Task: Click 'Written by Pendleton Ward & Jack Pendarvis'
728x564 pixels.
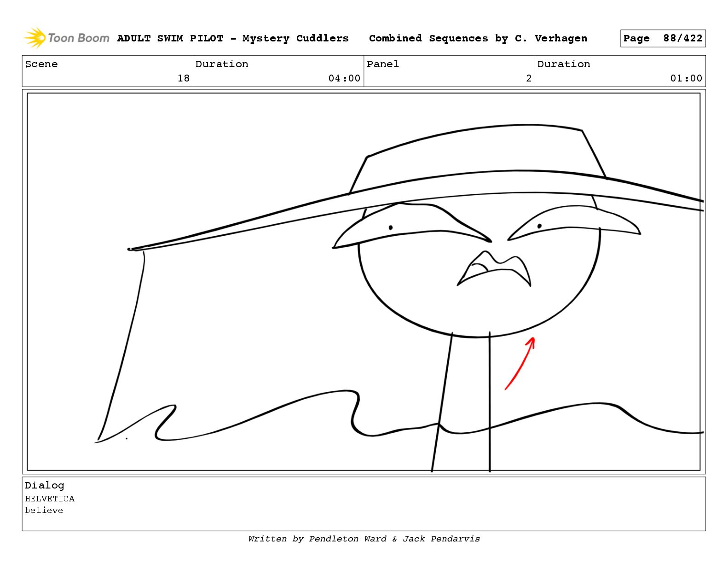Action: (x=364, y=539)
